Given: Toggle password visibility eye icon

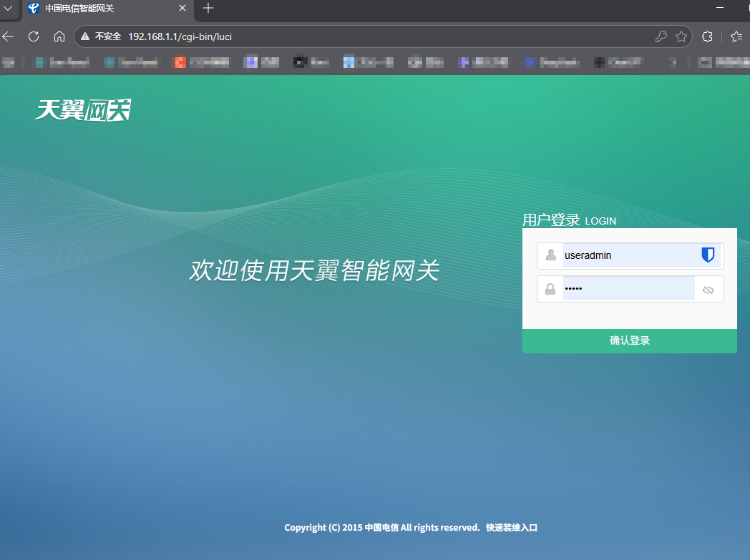Looking at the screenshot, I should tap(708, 290).
